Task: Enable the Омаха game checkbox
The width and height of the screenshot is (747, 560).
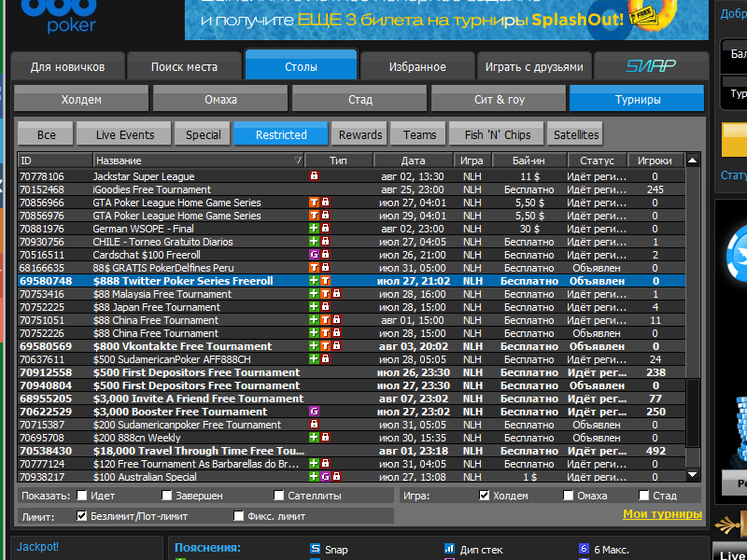Action: [x=568, y=496]
